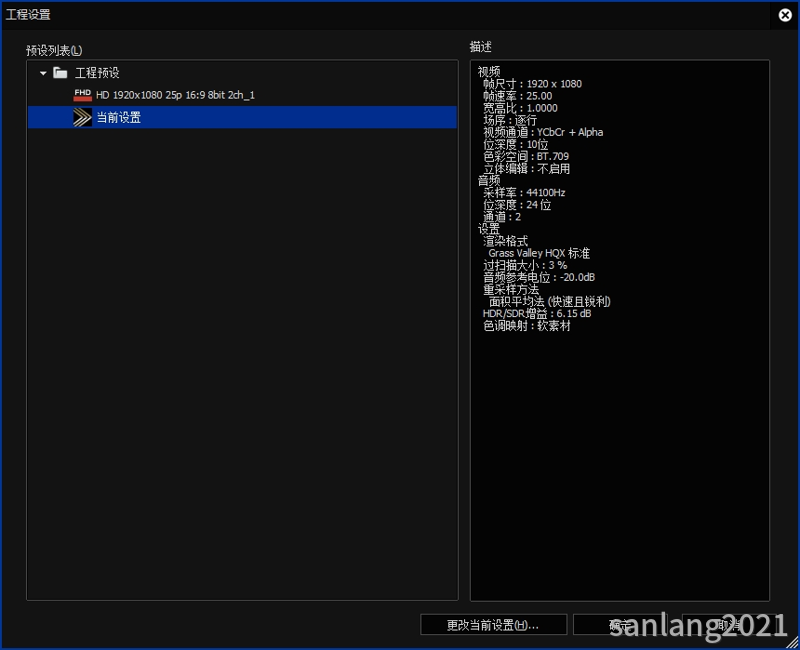Select the 当前设置 tree item
800x650 pixels.
118,117
